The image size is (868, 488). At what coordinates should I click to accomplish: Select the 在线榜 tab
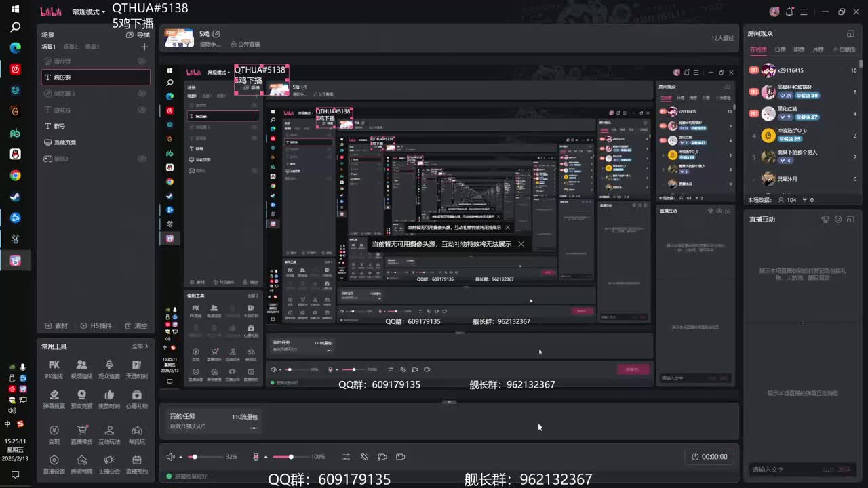758,49
